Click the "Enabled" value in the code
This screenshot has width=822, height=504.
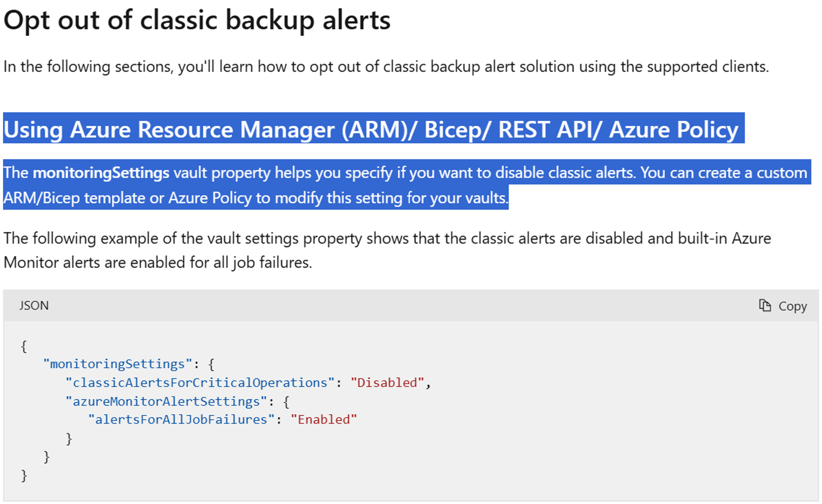click(x=323, y=419)
